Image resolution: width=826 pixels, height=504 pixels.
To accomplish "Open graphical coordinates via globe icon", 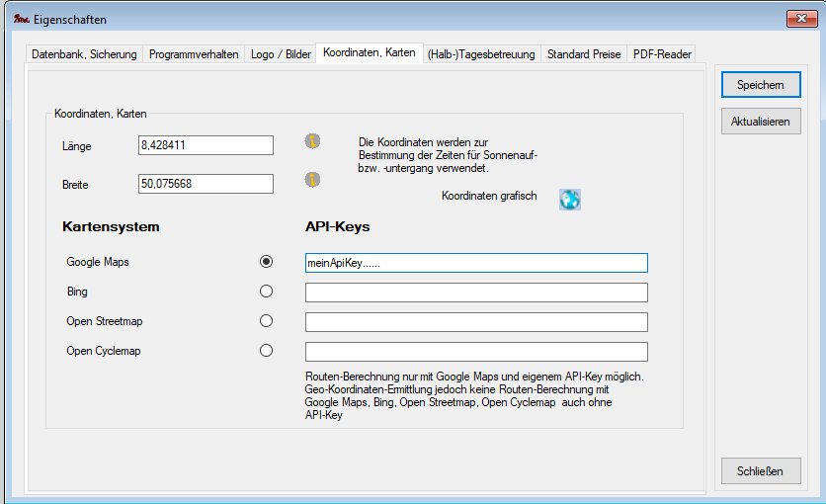I will coord(570,199).
